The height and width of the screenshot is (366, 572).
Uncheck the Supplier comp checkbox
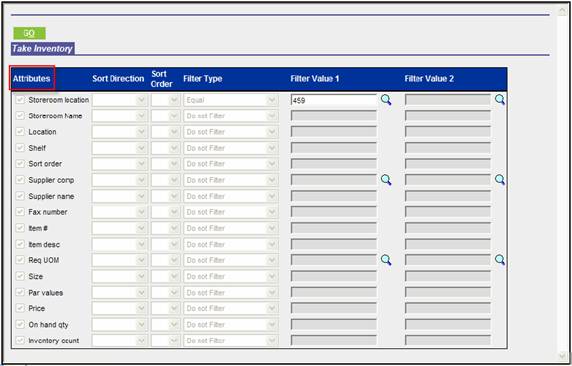pos(20,180)
